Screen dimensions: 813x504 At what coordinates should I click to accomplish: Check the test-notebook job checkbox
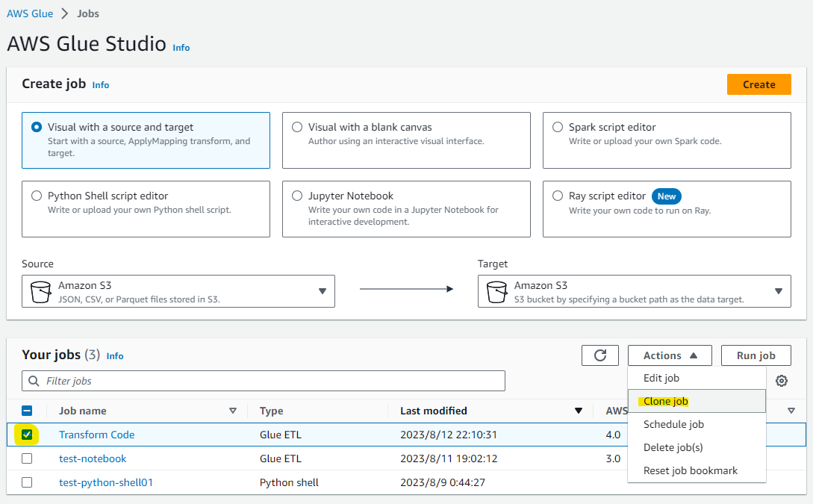(x=28, y=458)
